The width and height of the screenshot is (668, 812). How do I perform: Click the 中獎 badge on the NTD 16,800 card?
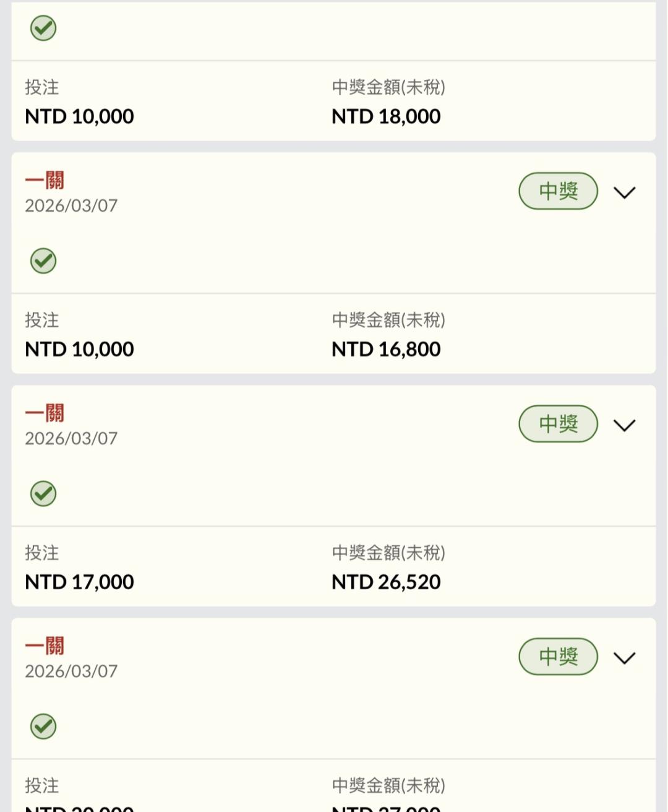point(558,191)
